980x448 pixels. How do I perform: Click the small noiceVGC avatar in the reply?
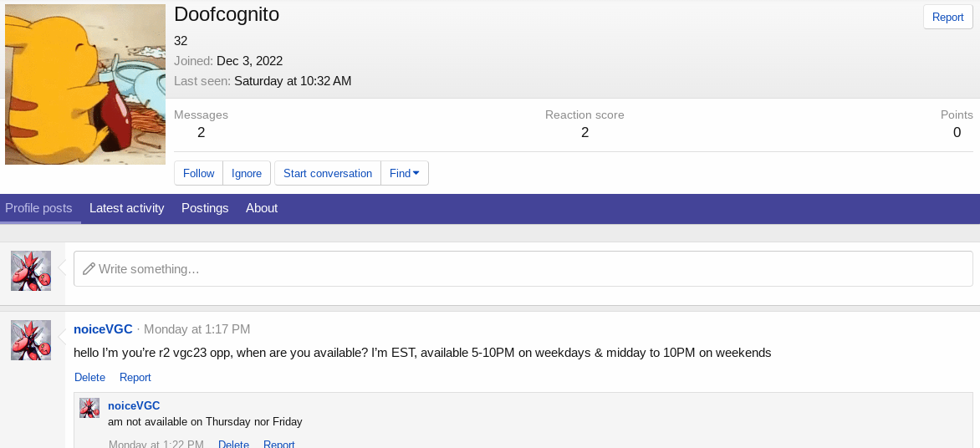pos(89,408)
